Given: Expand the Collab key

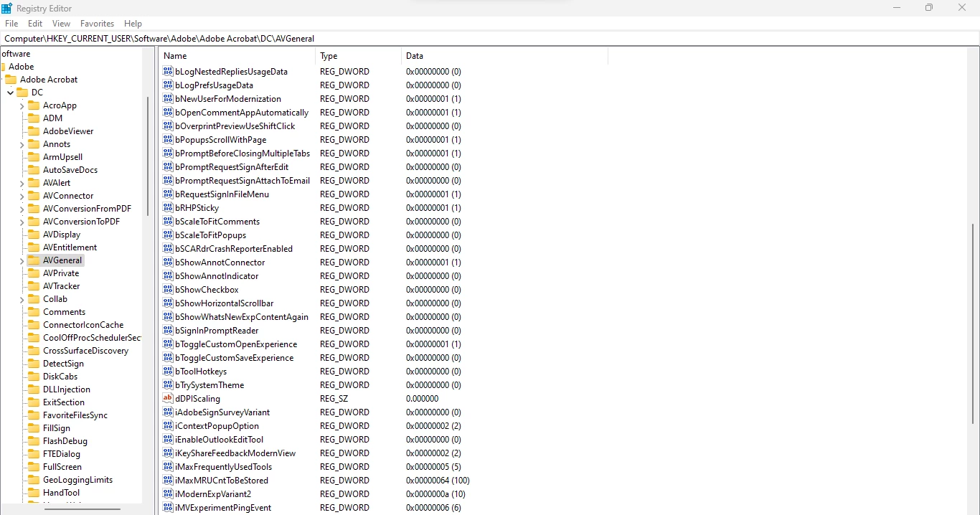Looking at the screenshot, I should pyautogui.click(x=22, y=299).
